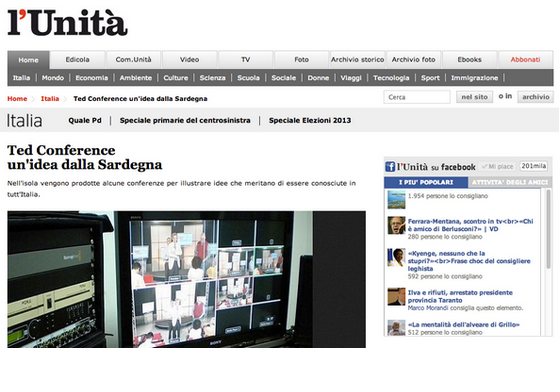The image size is (560, 392).
Task: Go to the Culture section
Action: point(176,78)
